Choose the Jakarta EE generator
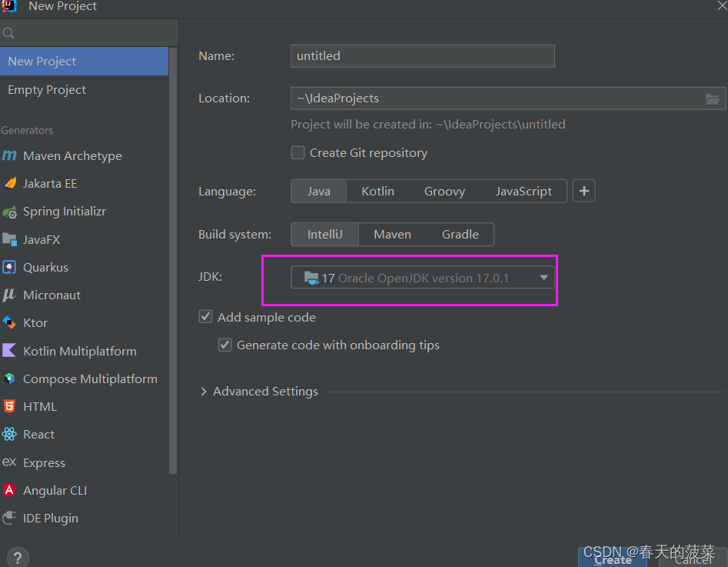 coord(84,184)
